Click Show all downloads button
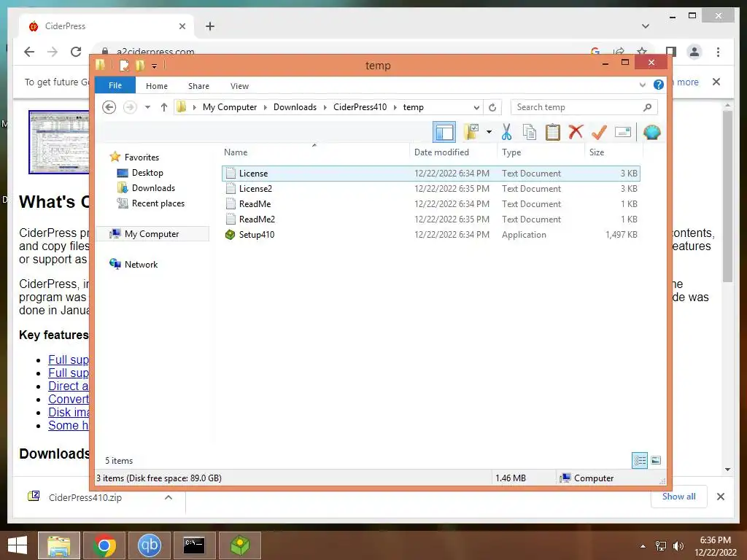The width and height of the screenshot is (747, 560). (x=679, y=496)
